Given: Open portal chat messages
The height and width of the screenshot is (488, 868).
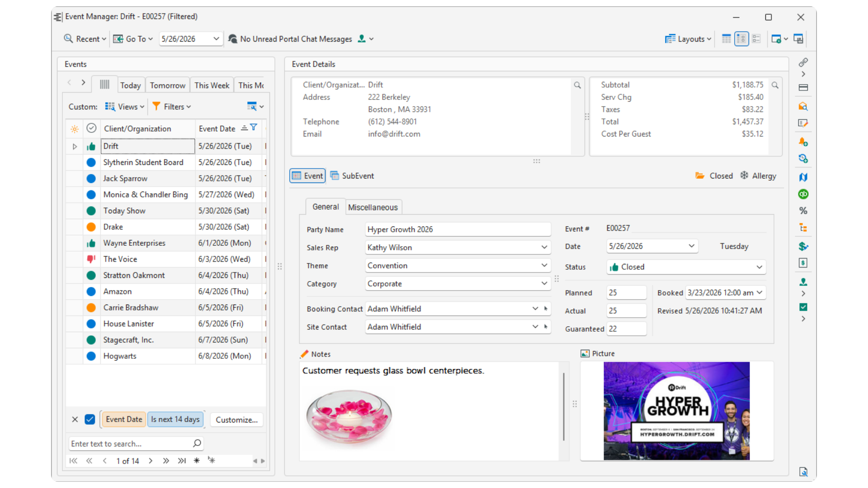Looking at the screenshot, I should [x=290, y=39].
